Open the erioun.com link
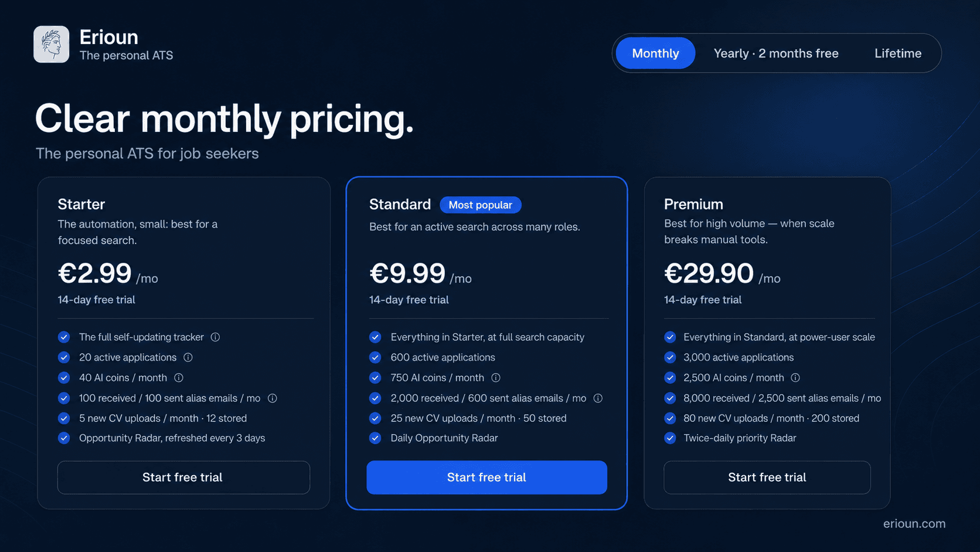The width and height of the screenshot is (980, 552). [914, 524]
